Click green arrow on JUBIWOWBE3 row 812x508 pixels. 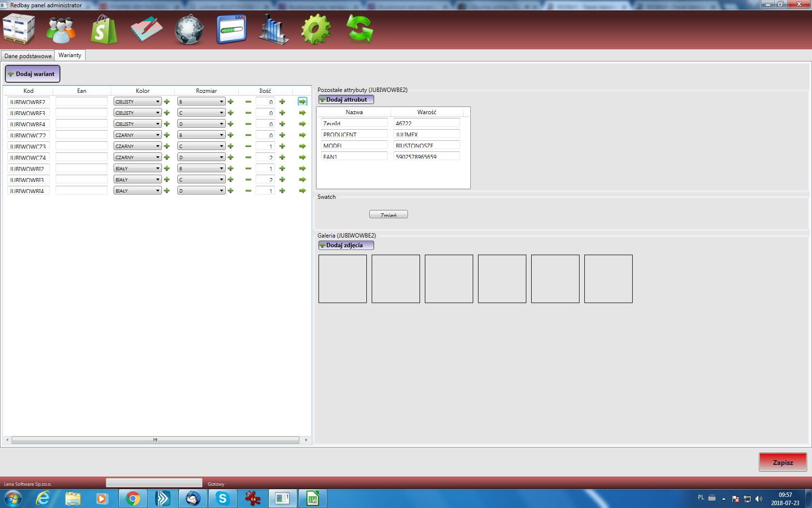tap(303, 113)
